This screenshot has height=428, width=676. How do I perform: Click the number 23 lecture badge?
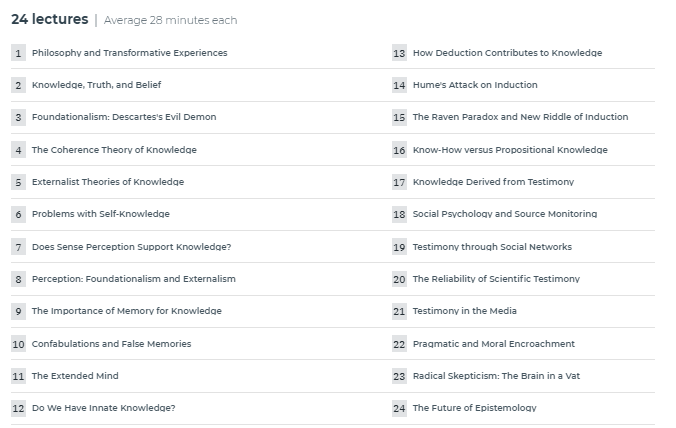pyautogui.click(x=399, y=376)
